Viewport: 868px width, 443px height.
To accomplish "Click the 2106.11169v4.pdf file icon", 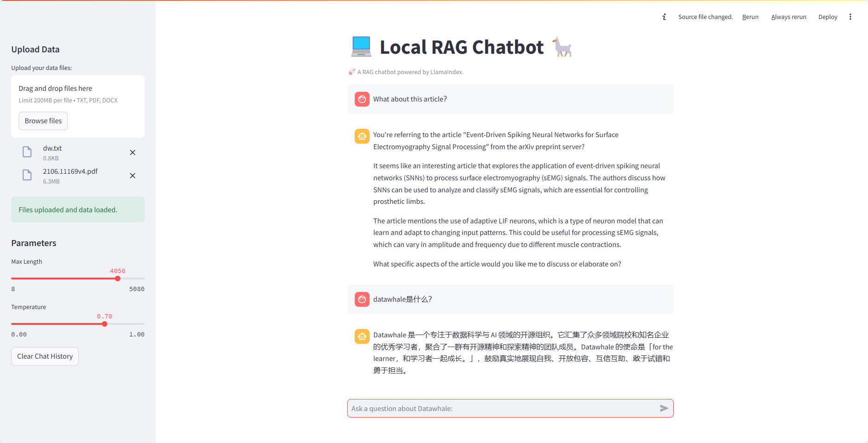I will [x=27, y=175].
